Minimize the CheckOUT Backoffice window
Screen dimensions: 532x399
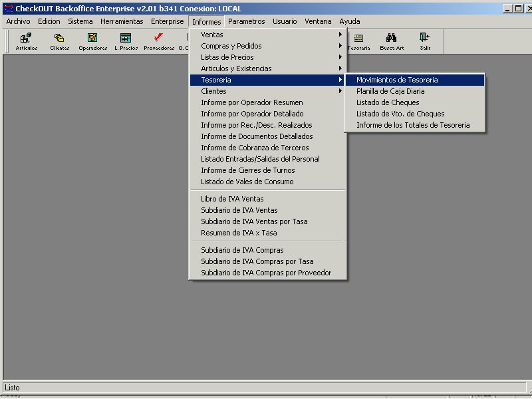click(507, 9)
